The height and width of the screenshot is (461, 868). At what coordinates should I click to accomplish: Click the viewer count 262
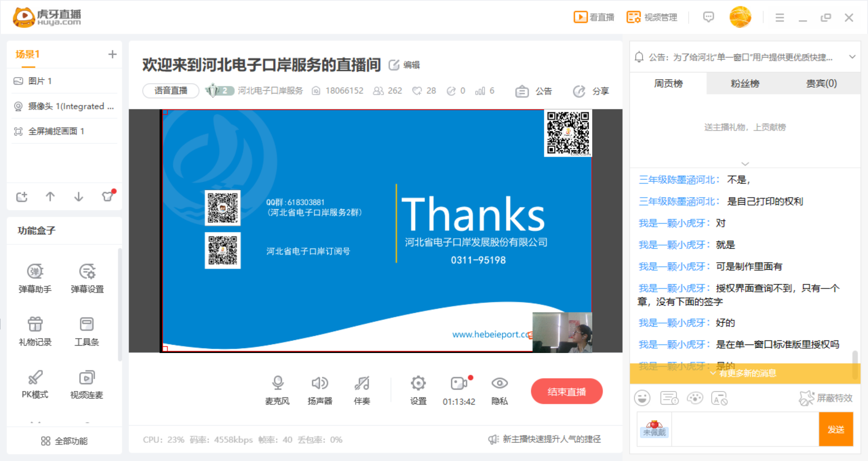tap(387, 91)
